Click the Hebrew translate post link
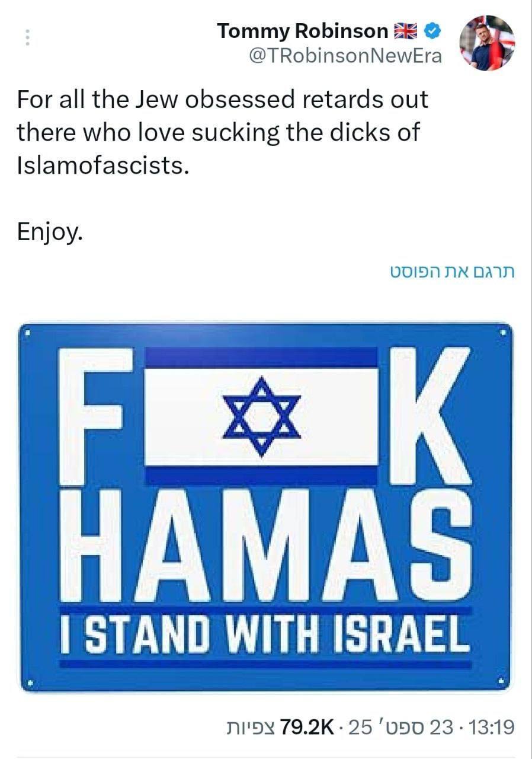The height and width of the screenshot is (759, 532). pos(450,273)
